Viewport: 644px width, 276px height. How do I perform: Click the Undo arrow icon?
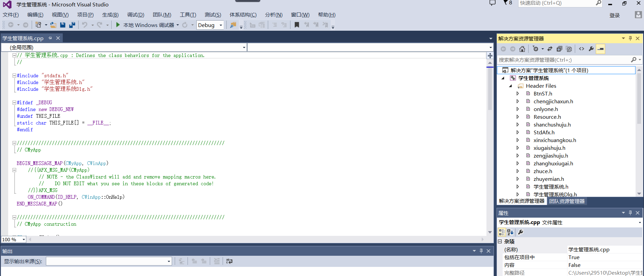pos(85,25)
